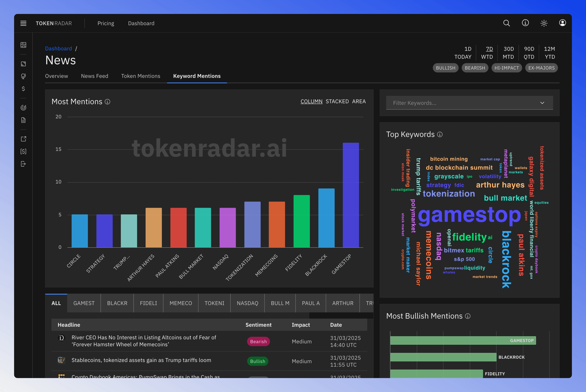Show info for Most Bullish Mentions
Image resolution: width=586 pixels, height=392 pixels.
tap(468, 316)
